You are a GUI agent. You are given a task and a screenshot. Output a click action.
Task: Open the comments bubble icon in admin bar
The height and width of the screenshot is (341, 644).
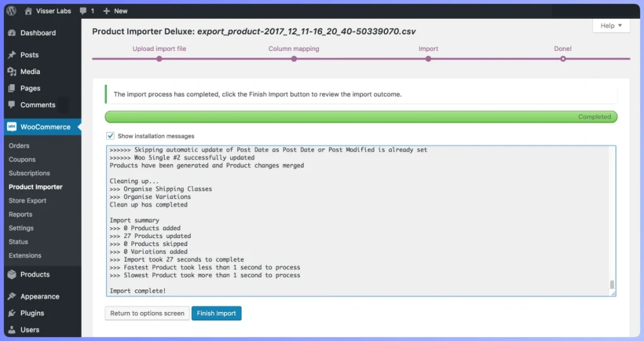pos(84,11)
